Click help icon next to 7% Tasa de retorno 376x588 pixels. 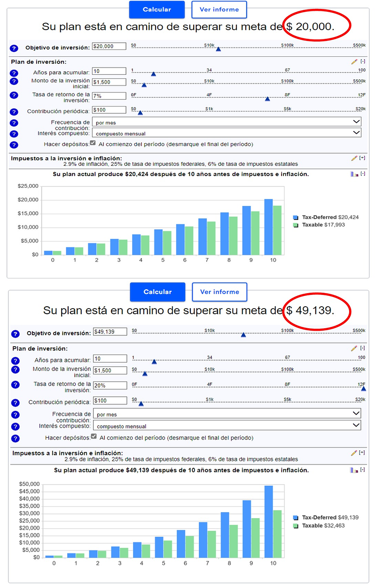(14, 95)
